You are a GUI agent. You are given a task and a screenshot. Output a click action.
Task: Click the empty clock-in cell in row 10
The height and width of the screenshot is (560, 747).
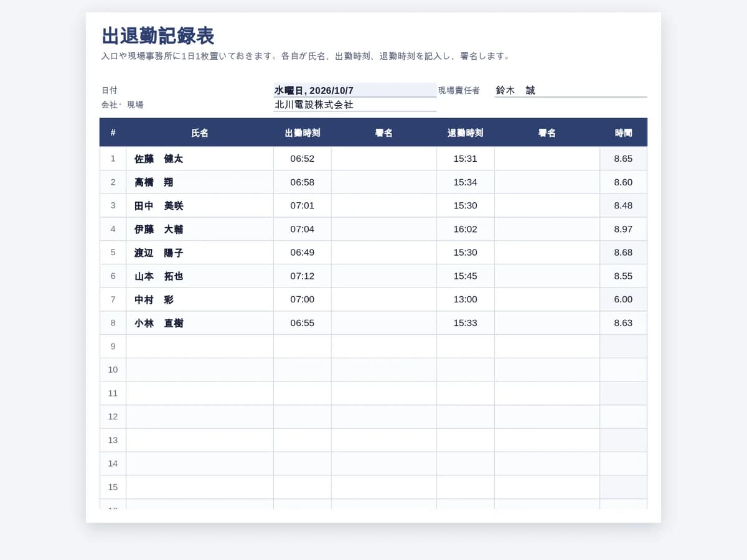(303, 370)
